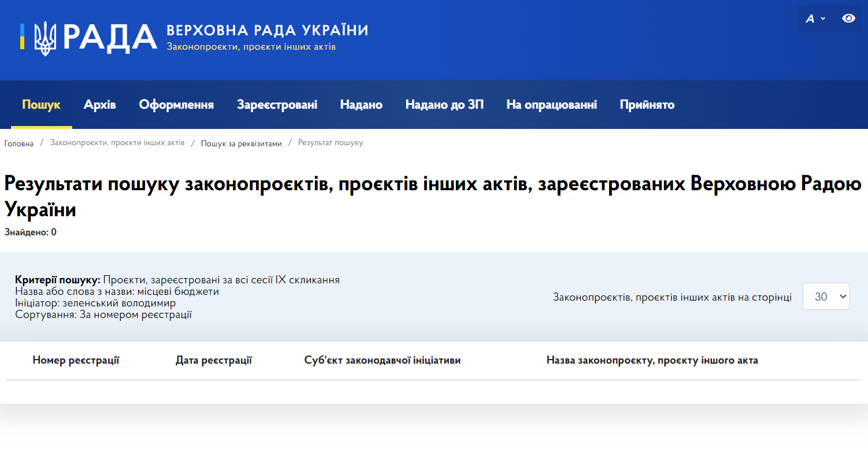Click the Номер реєстрації column header
Viewport: 868px width, 455px height.
[76, 360]
